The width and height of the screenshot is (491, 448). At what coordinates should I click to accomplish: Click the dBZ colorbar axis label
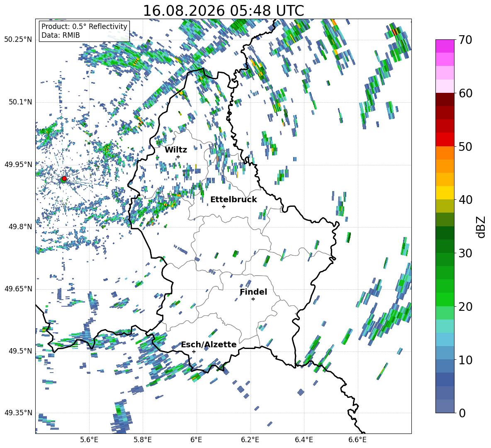481,227
